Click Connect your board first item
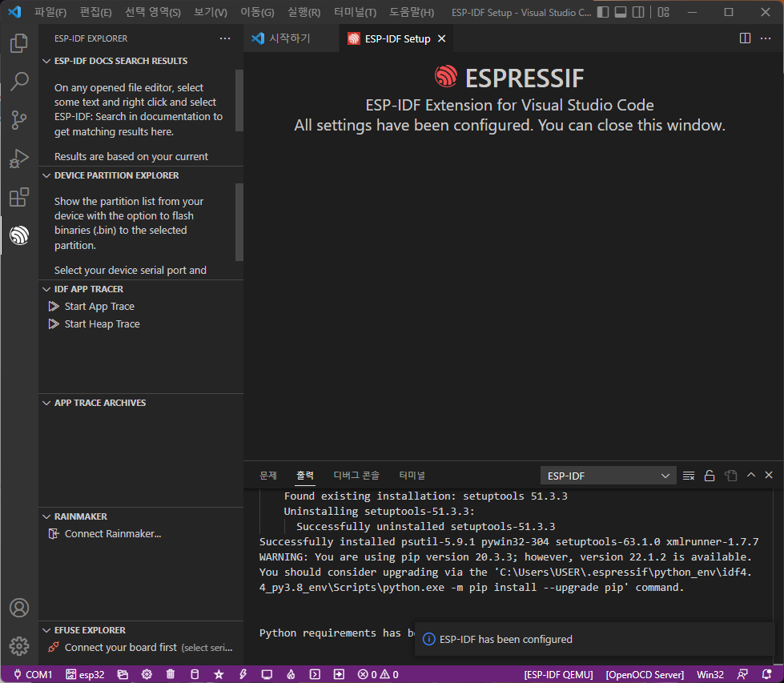The height and width of the screenshot is (683, 784). click(140, 648)
